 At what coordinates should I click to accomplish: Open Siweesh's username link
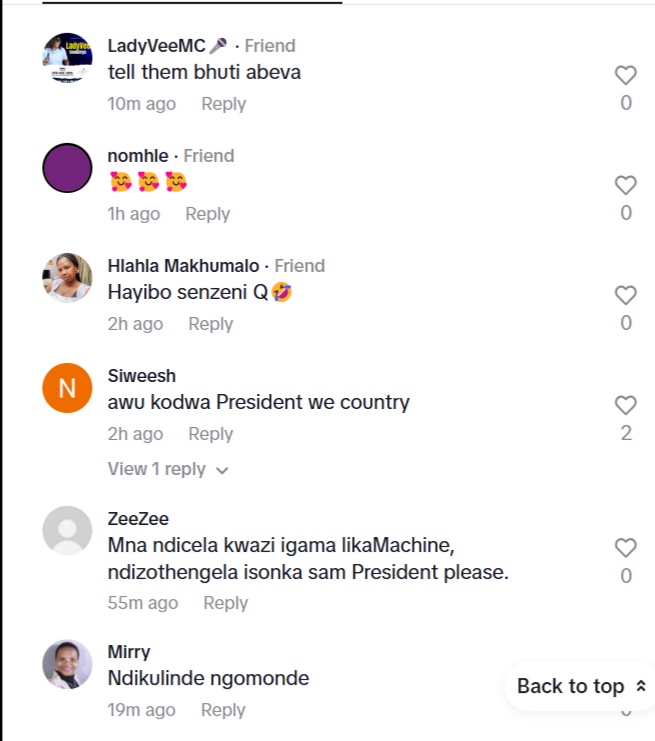(141, 376)
